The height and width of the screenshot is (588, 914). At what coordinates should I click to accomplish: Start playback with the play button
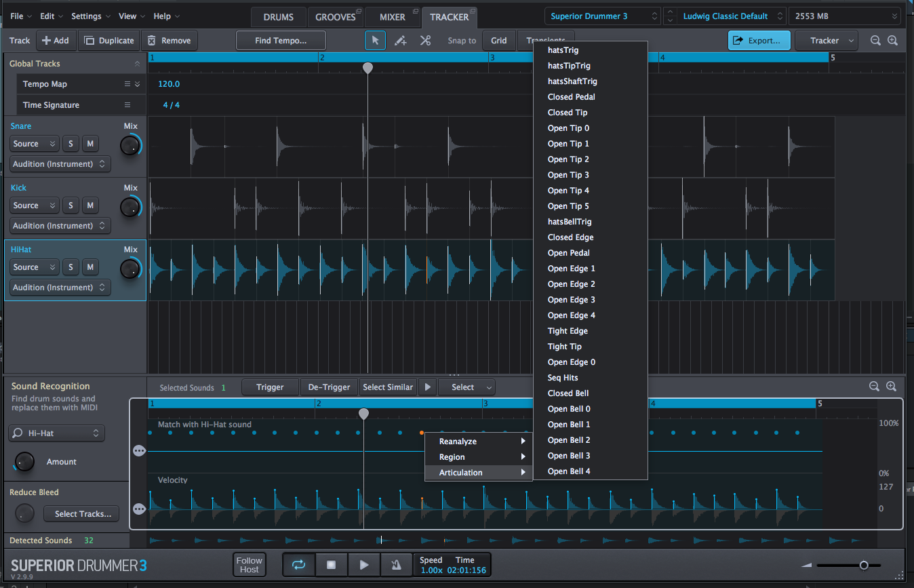pyautogui.click(x=363, y=564)
